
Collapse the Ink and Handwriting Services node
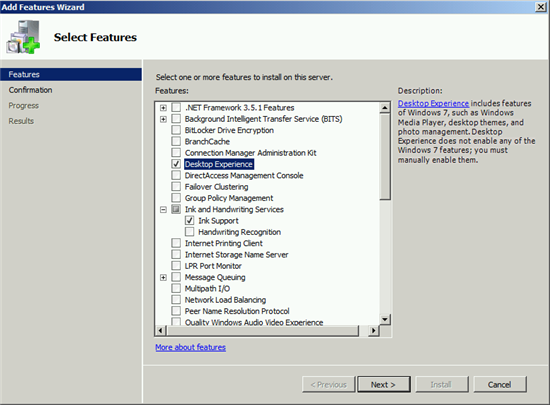pyautogui.click(x=163, y=210)
